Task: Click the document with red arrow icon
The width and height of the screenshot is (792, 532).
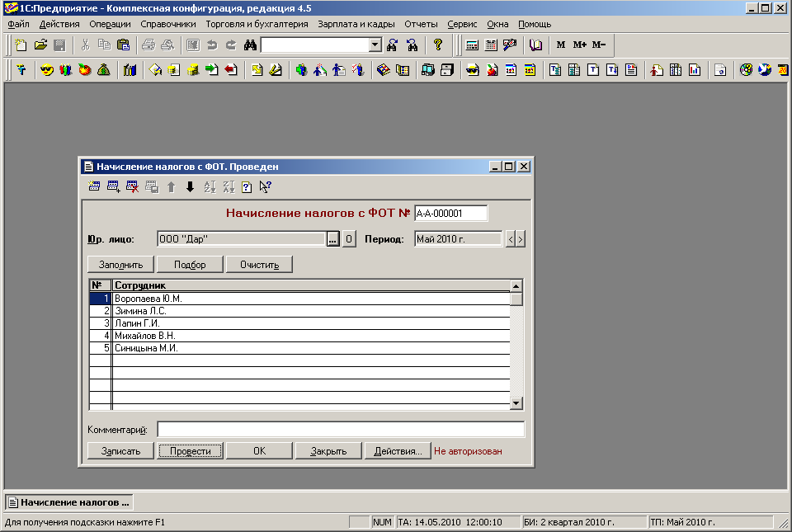Action: [x=231, y=70]
